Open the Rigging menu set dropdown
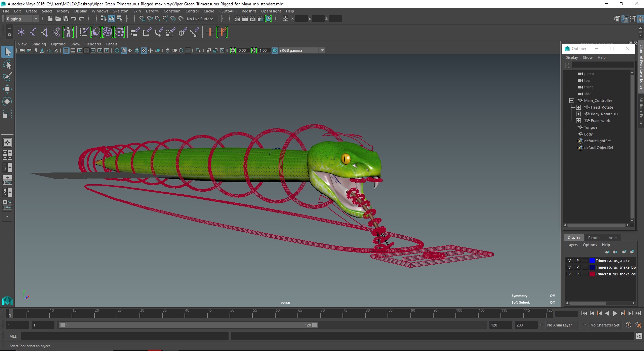Screen dimensions: 644x351 pyautogui.click(x=22, y=19)
